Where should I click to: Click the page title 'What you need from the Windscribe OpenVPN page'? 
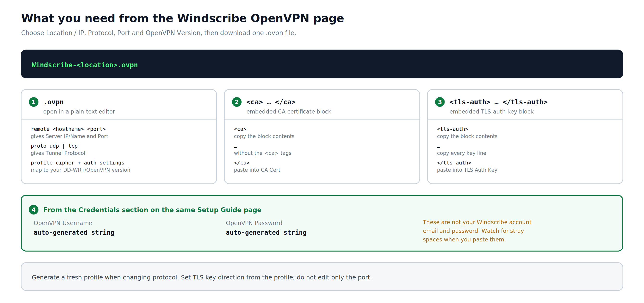(x=182, y=18)
